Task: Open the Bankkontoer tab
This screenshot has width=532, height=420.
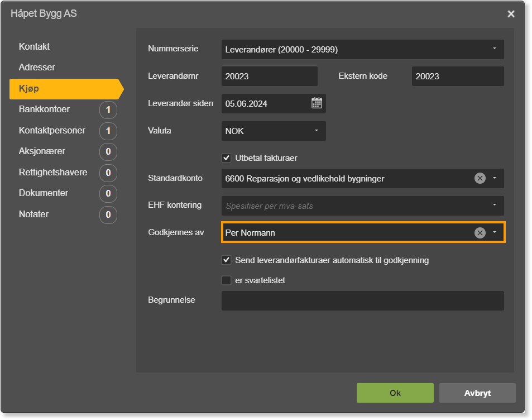Action: click(44, 109)
